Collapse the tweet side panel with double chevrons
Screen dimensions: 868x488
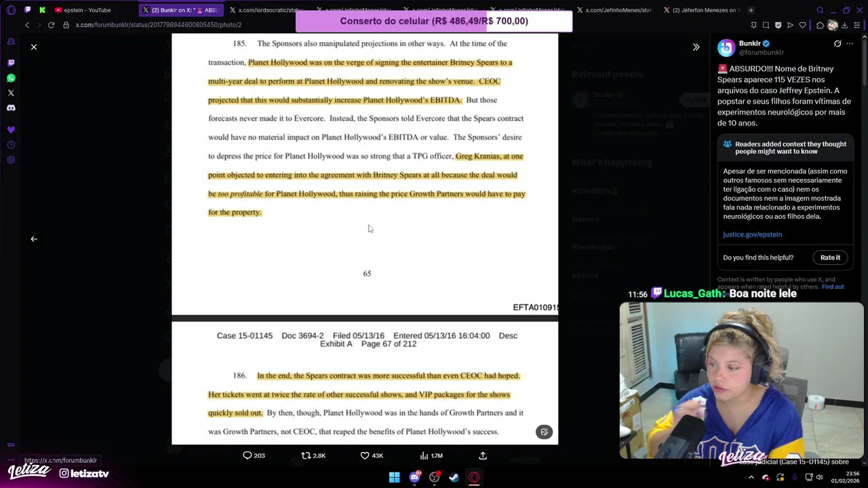click(x=696, y=47)
